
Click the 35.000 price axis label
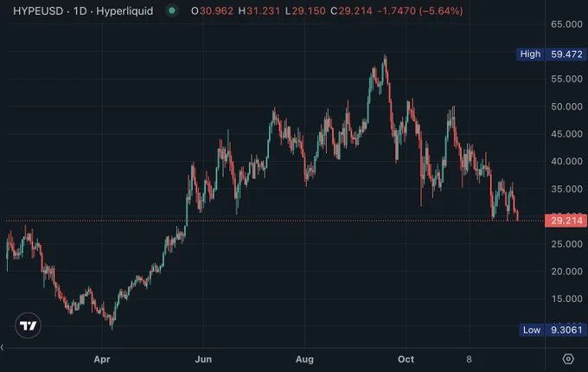[x=566, y=189]
